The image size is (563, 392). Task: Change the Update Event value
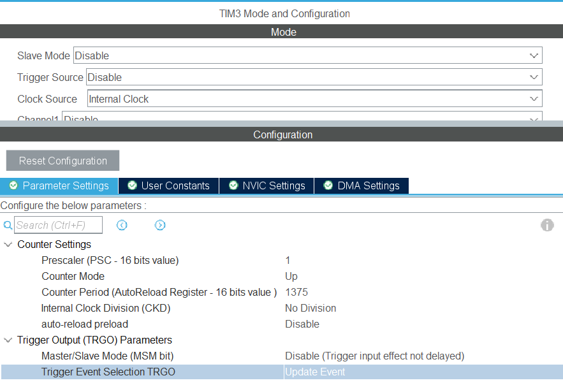coord(315,372)
